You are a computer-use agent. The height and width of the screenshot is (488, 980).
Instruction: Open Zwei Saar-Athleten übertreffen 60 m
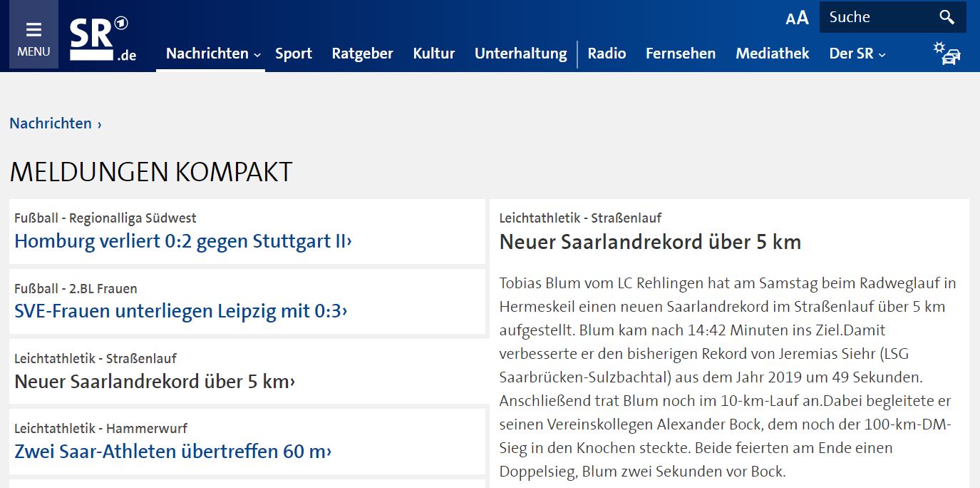[172, 451]
